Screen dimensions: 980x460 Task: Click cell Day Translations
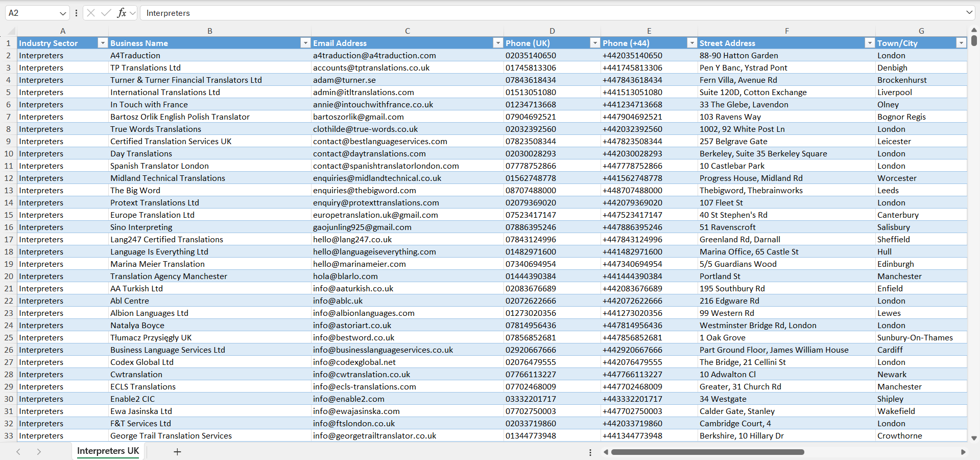click(210, 153)
